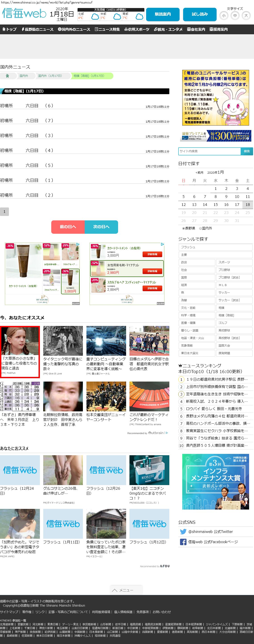254x644 pixels.
Task: Select January 17 in the calendar
Action: 237,205
